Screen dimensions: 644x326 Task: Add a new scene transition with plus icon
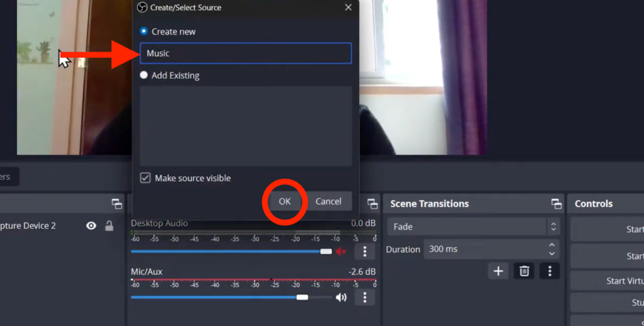[498, 271]
